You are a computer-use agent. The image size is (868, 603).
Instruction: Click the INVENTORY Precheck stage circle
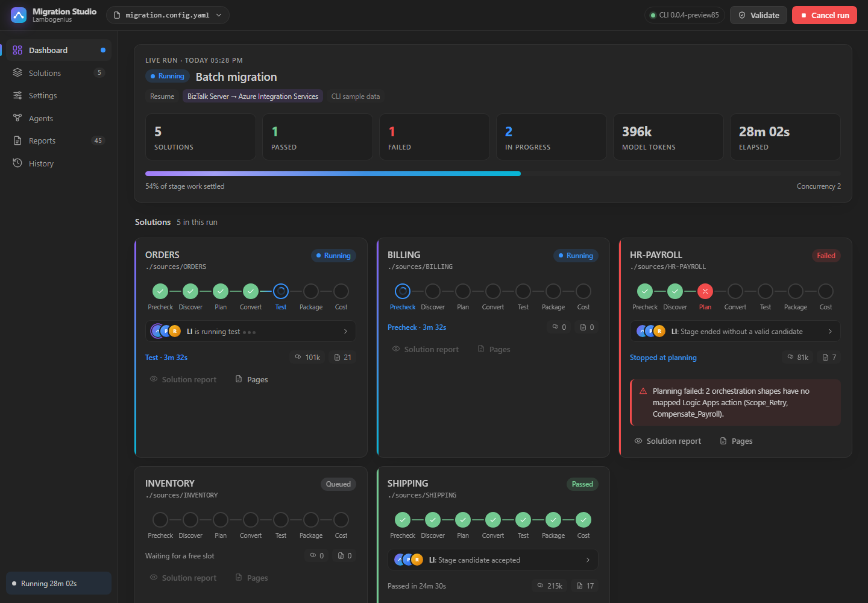160,520
